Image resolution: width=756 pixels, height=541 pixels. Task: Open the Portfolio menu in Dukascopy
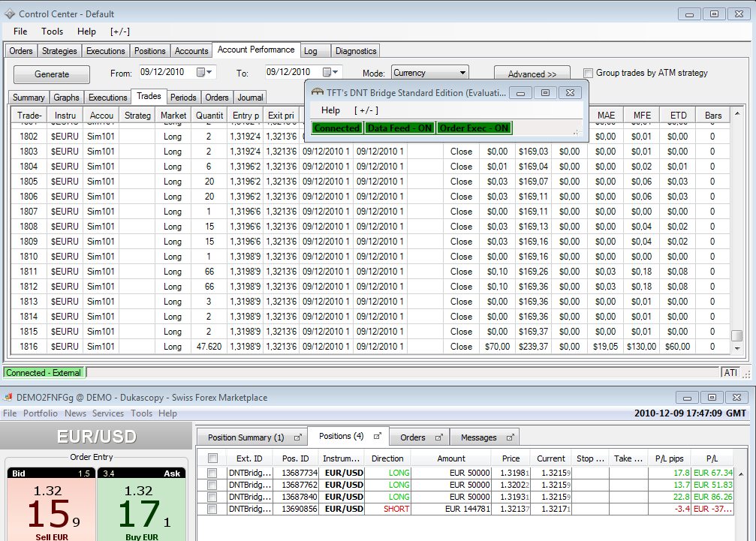point(41,413)
